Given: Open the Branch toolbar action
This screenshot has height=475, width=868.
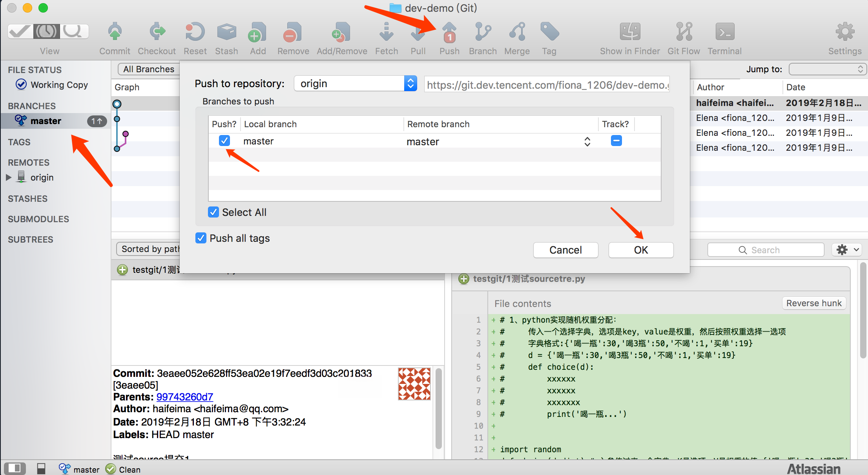Looking at the screenshot, I should point(483,38).
